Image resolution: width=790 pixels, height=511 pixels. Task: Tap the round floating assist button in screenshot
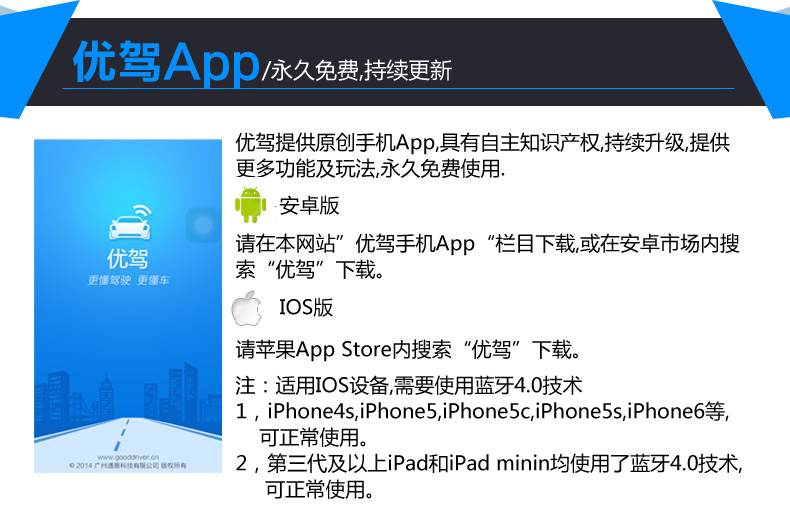point(204,225)
